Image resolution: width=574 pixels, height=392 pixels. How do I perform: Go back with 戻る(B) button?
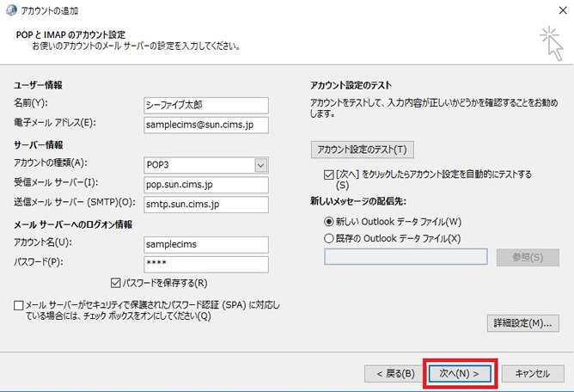point(395,373)
